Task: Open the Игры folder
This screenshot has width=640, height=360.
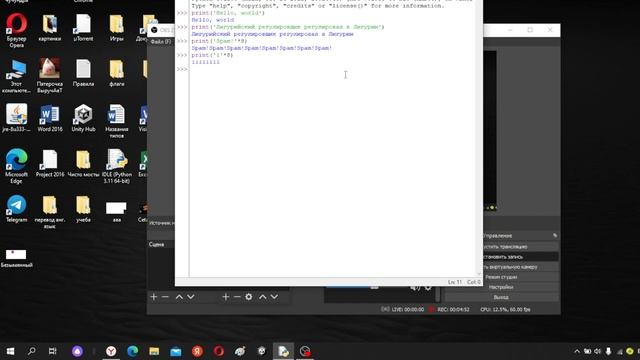Action: tap(116, 28)
